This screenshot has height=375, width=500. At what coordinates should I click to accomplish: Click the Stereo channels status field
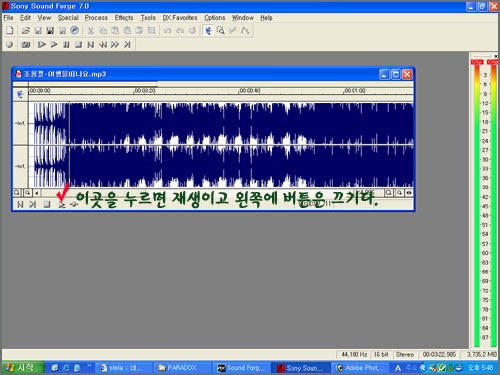click(405, 355)
